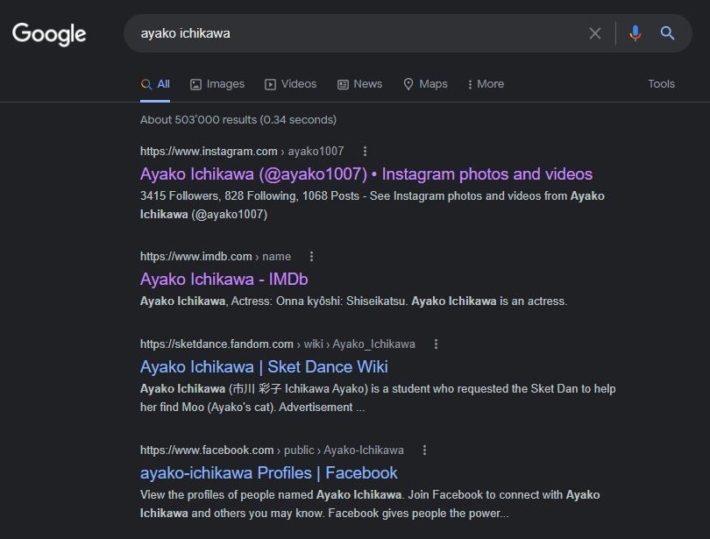The image size is (710, 539).
Task: Open the Tools filter options
Action: [x=661, y=84]
